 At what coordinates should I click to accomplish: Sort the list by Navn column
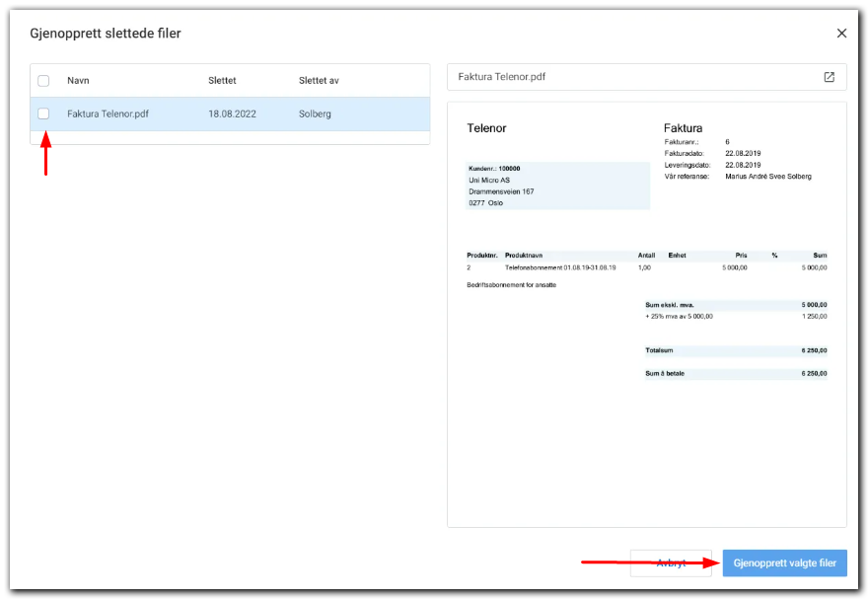click(78, 81)
